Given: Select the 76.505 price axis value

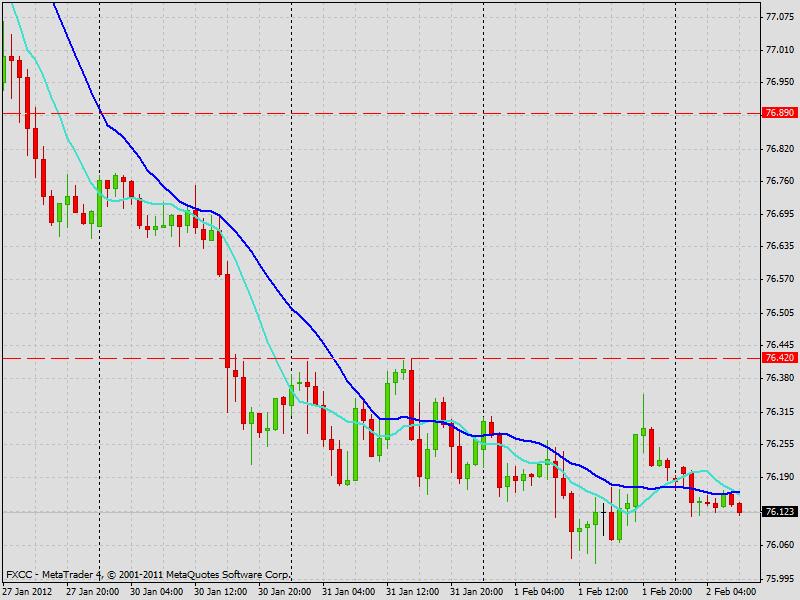Looking at the screenshot, I should pos(780,312).
